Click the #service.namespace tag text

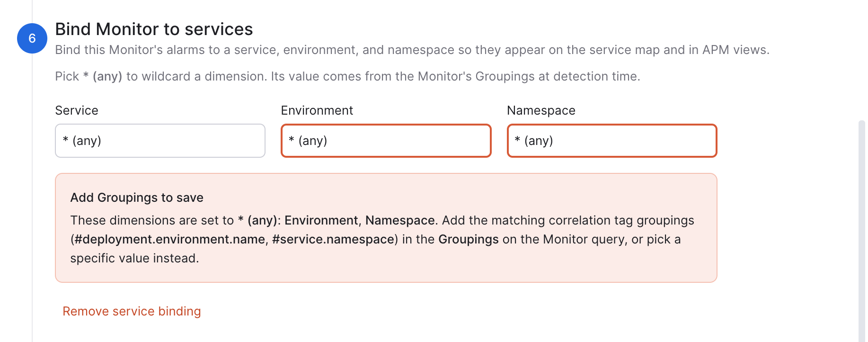(x=333, y=239)
